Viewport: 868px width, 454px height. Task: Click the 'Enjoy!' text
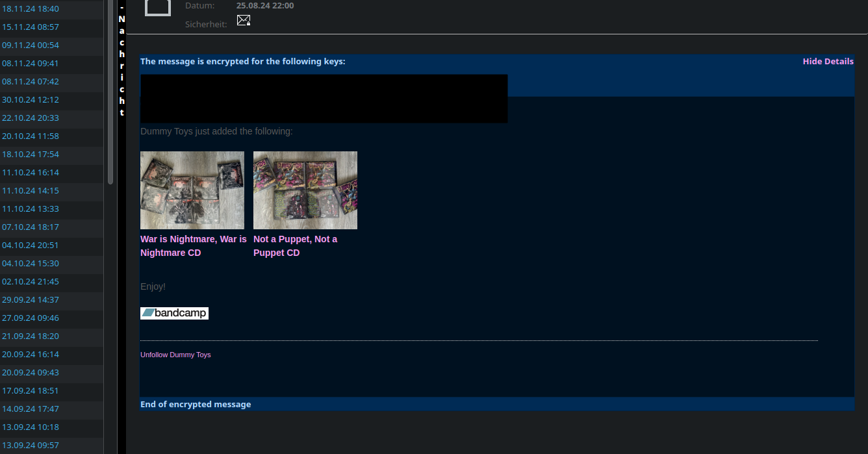click(x=153, y=286)
